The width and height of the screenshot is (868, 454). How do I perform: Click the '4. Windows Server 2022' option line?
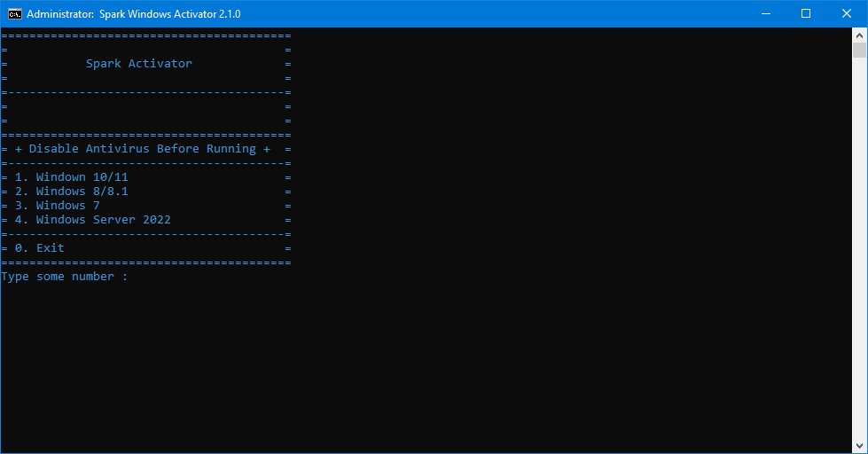pos(93,220)
